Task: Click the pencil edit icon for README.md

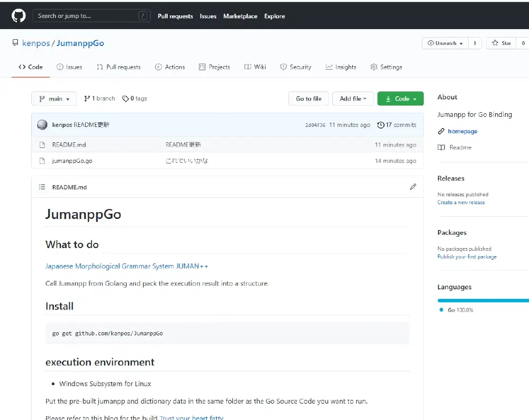Action: [x=413, y=187]
